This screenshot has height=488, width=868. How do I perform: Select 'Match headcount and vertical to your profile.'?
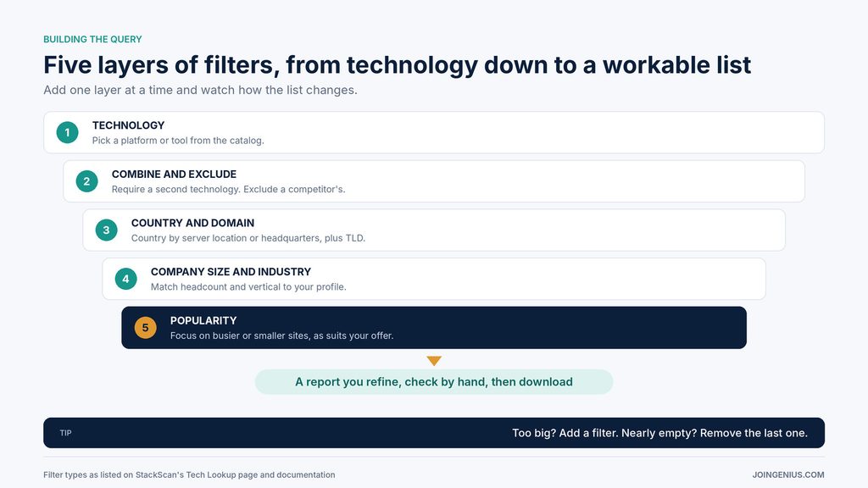point(248,286)
